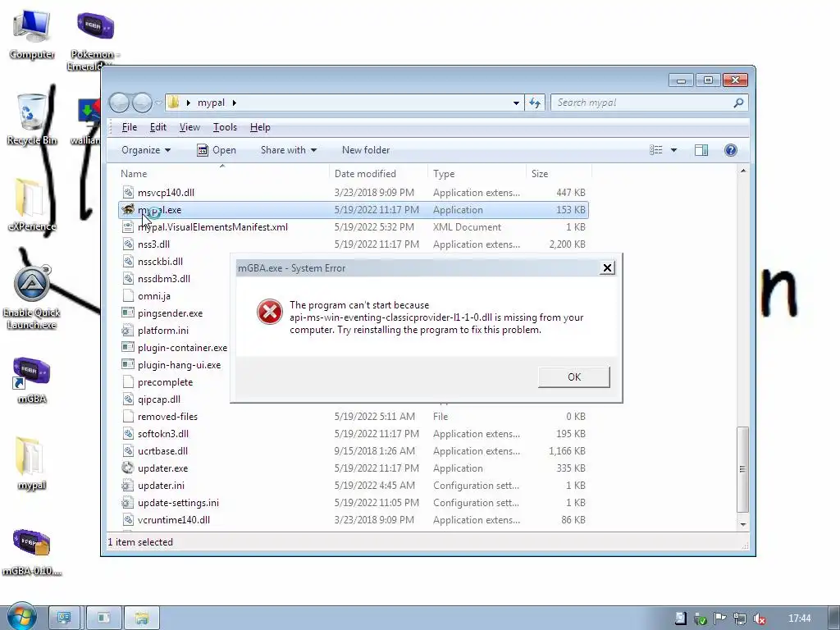Click New folder button
This screenshot has height=630, width=840.
coord(366,150)
